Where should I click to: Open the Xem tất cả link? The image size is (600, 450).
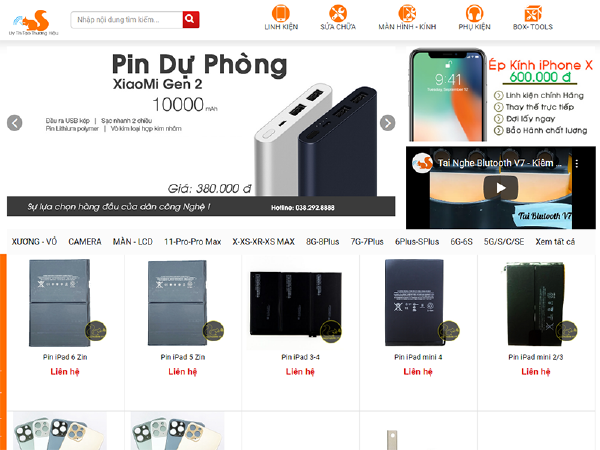coord(555,242)
